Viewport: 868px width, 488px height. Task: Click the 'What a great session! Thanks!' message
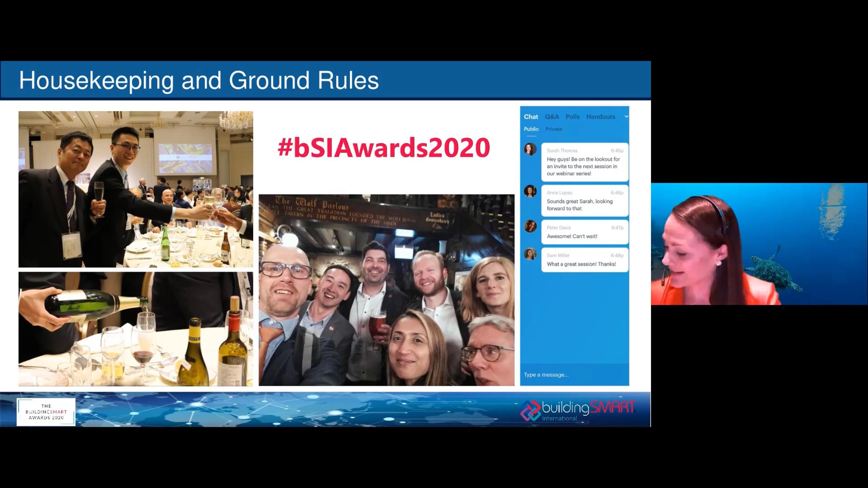pyautogui.click(x=585, y=260)
